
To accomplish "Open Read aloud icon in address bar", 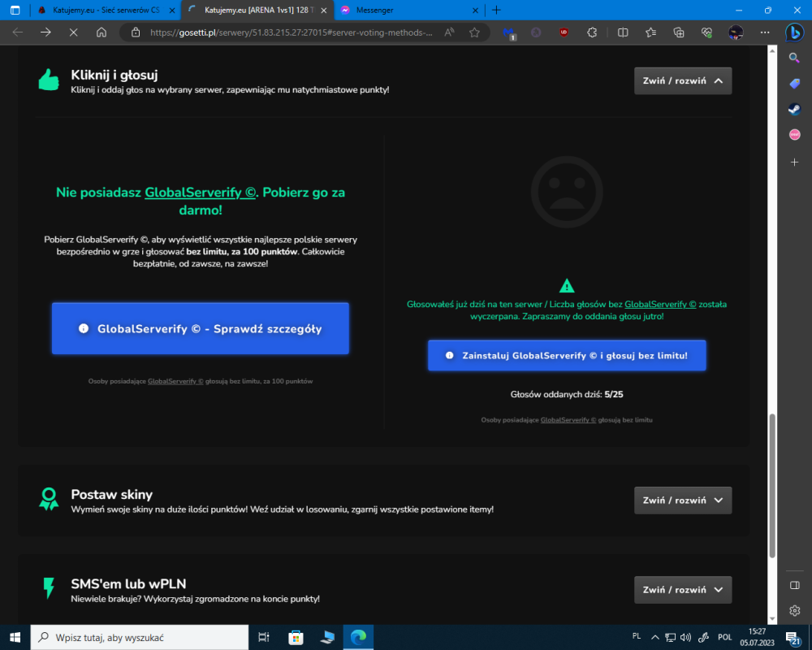I will coord(450,32).
